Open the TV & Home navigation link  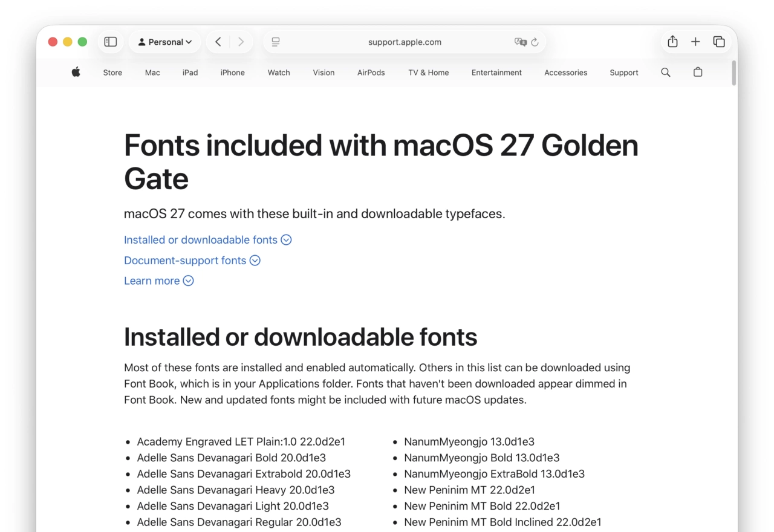429,73
